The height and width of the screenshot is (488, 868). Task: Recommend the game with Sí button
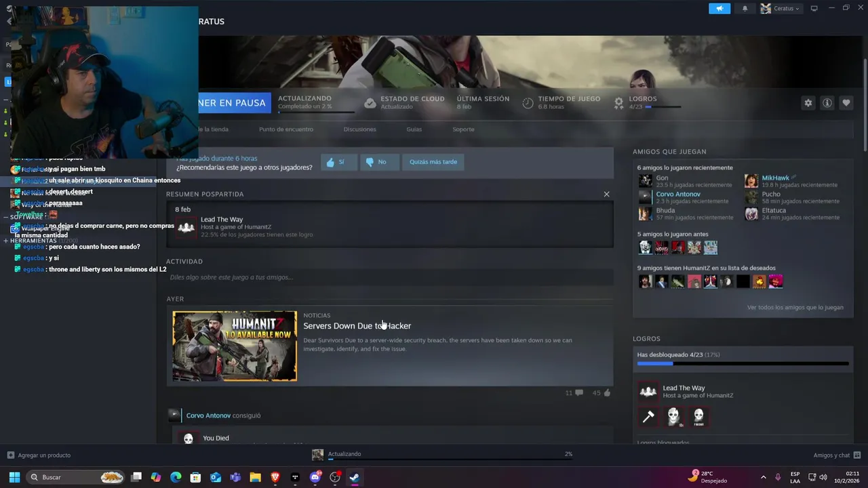tap(338, 162)
